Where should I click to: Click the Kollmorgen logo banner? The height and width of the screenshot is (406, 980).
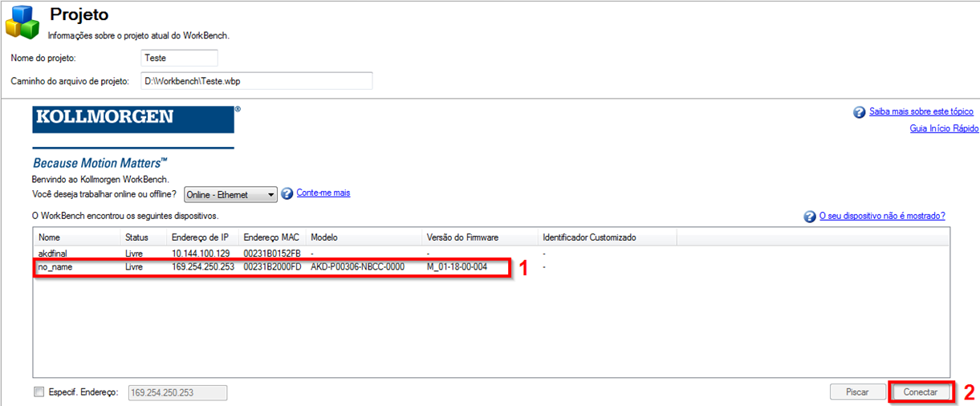point(133,119)
